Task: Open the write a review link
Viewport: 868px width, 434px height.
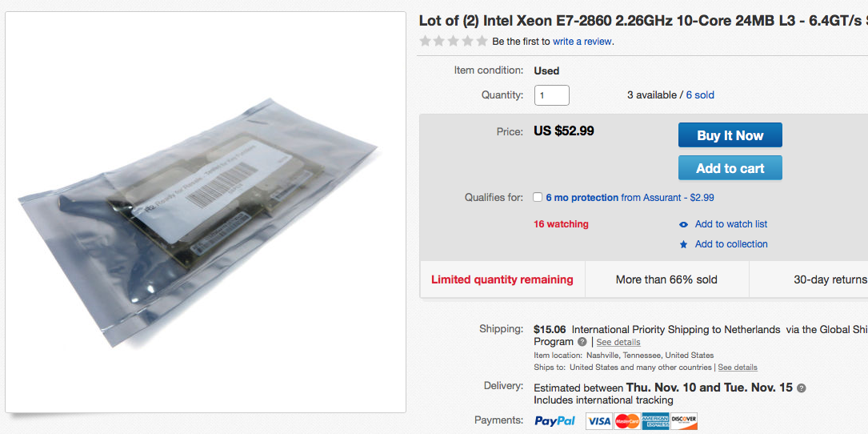Action: pyautogui.click(x=583, y=42)
